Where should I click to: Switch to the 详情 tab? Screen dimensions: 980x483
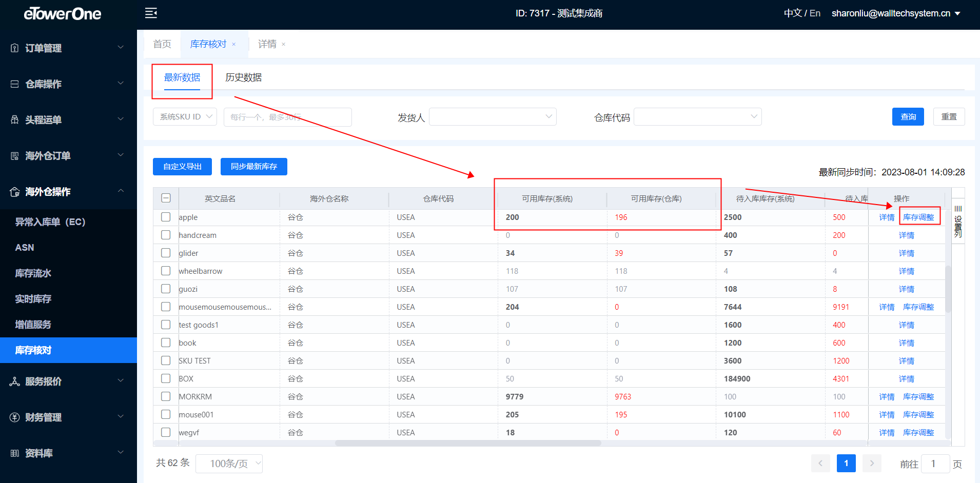pyautogui.click(x=267, y=44)
